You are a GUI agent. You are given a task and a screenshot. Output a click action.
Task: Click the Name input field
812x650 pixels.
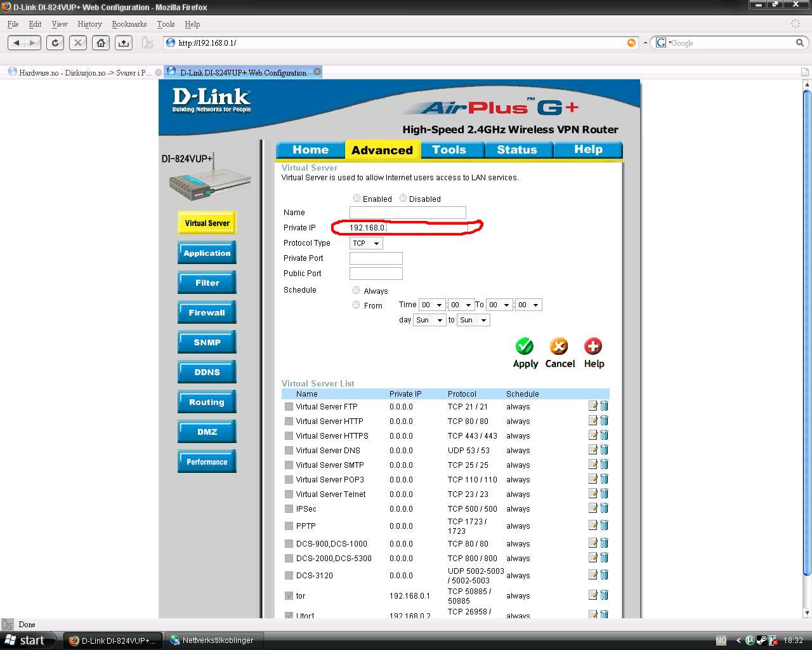(407, 213)
